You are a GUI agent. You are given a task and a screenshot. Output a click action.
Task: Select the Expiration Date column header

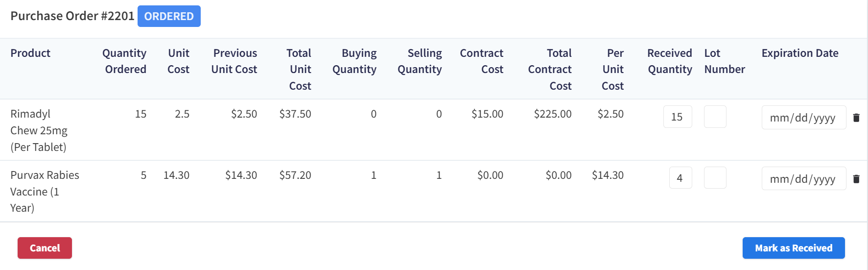[x=799, y=53]
